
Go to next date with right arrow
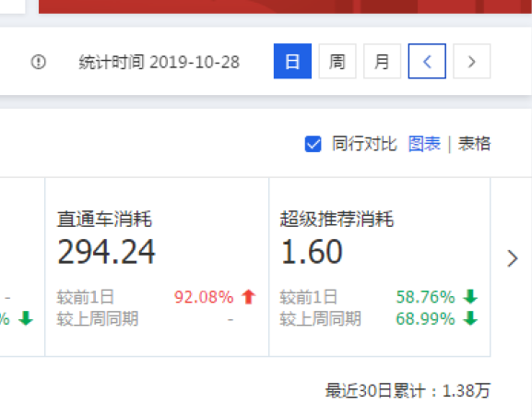click(x=471, y=61)
